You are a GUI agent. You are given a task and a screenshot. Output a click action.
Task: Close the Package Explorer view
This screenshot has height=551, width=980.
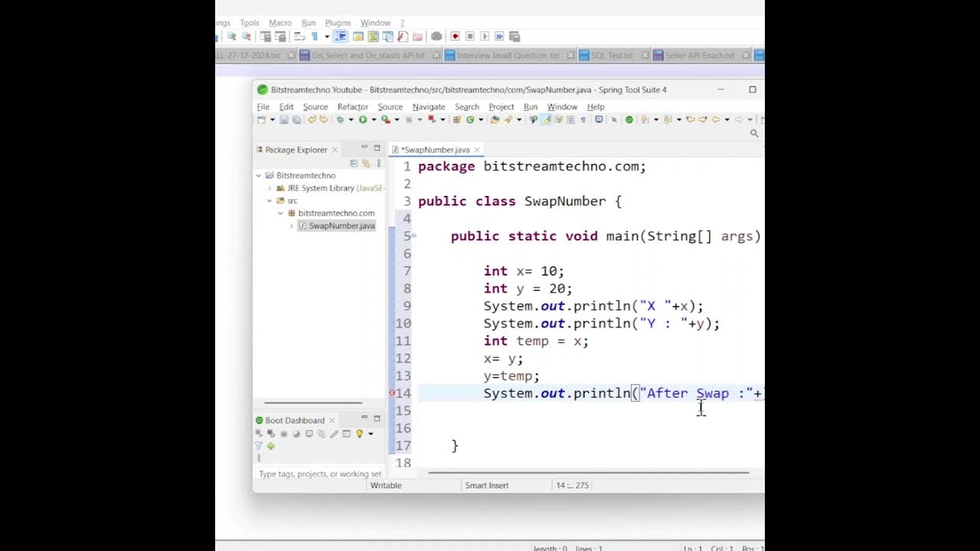(335, 150)
